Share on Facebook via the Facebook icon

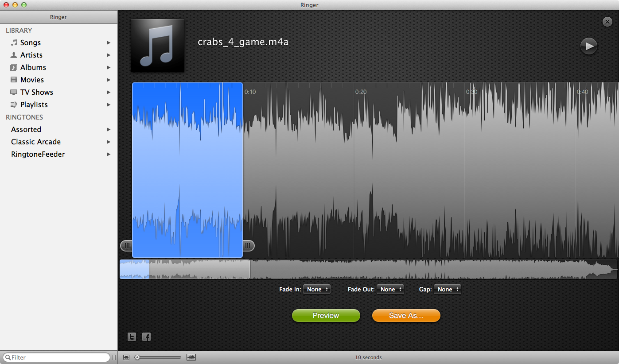[147, 337]
